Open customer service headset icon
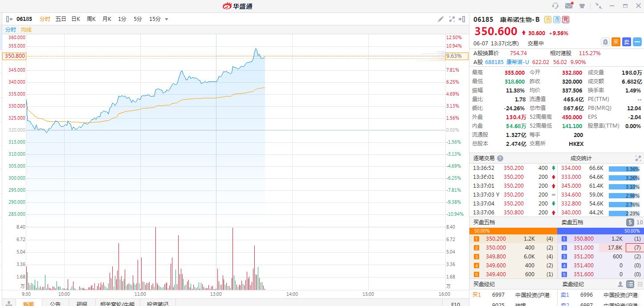 [x=555, y=6]
